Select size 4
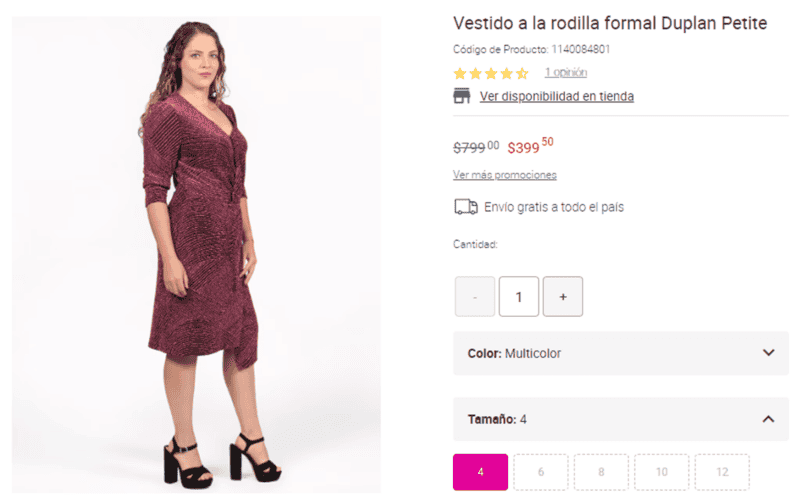 pyautogui.click(x=480, y=472)
